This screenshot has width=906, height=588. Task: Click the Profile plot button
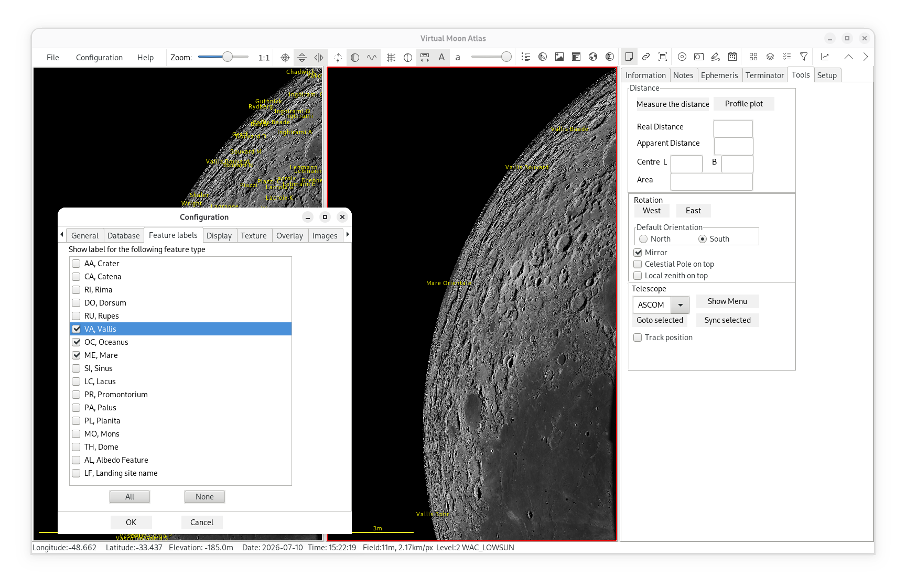[743, 104]
